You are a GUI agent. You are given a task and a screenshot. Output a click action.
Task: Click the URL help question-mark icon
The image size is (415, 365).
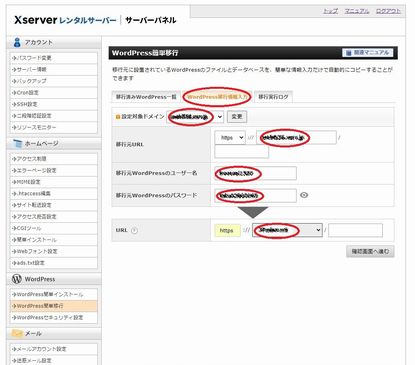(134, 230)
